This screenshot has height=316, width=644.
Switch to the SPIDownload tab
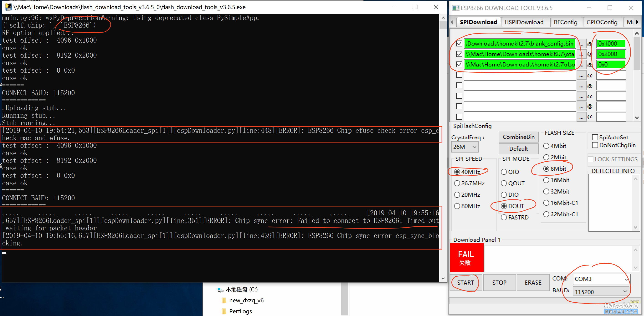click(478, 22)
